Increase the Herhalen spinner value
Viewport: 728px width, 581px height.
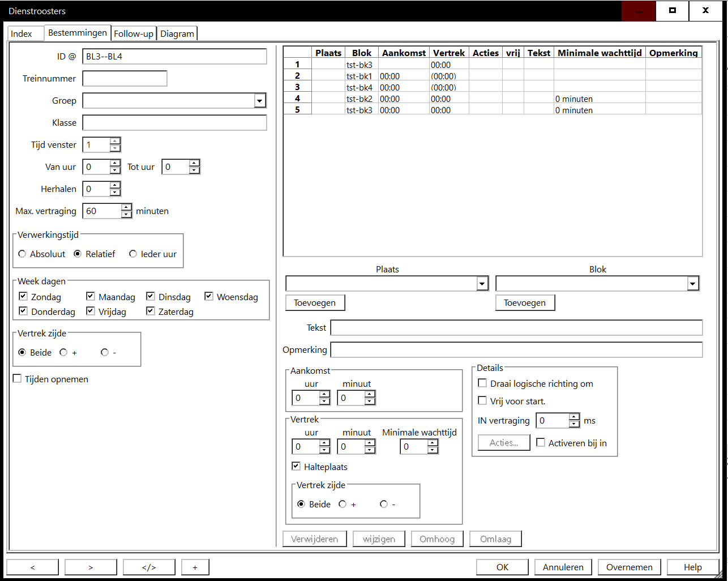115,186
